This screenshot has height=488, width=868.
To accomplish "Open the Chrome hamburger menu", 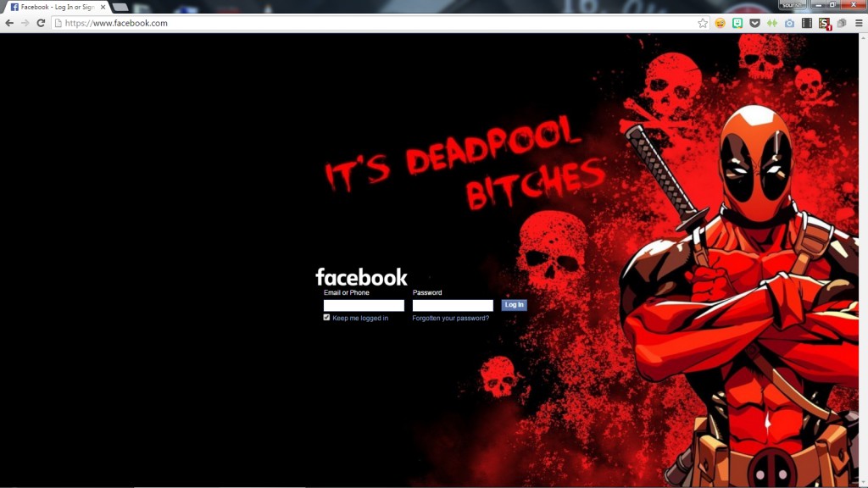I will (x=859, y=23).
